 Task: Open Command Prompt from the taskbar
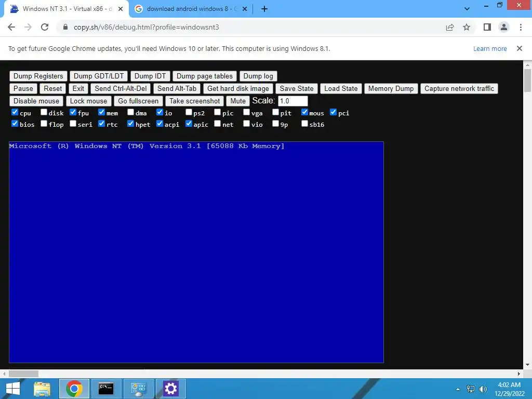[x=106, y=389]
